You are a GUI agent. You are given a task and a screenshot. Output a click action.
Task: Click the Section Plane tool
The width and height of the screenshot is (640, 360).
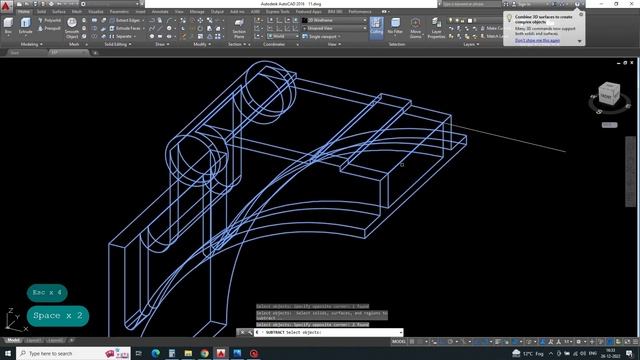tap(239, 28)
